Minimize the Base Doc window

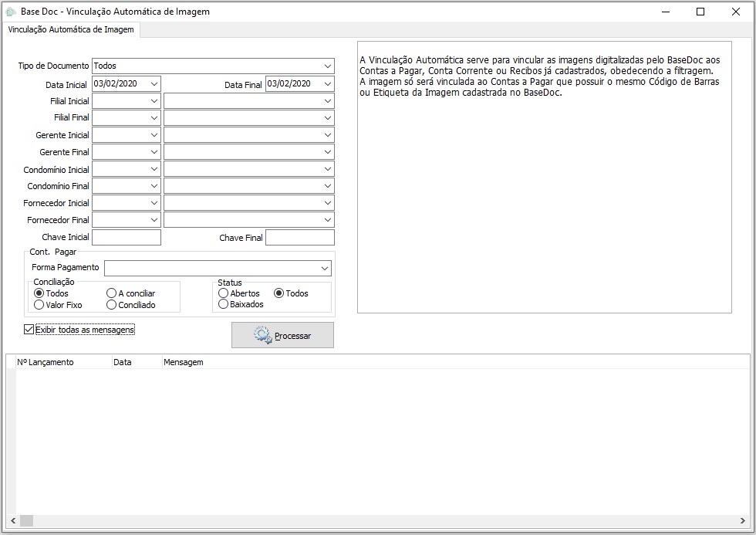click(x=666, y=12)
